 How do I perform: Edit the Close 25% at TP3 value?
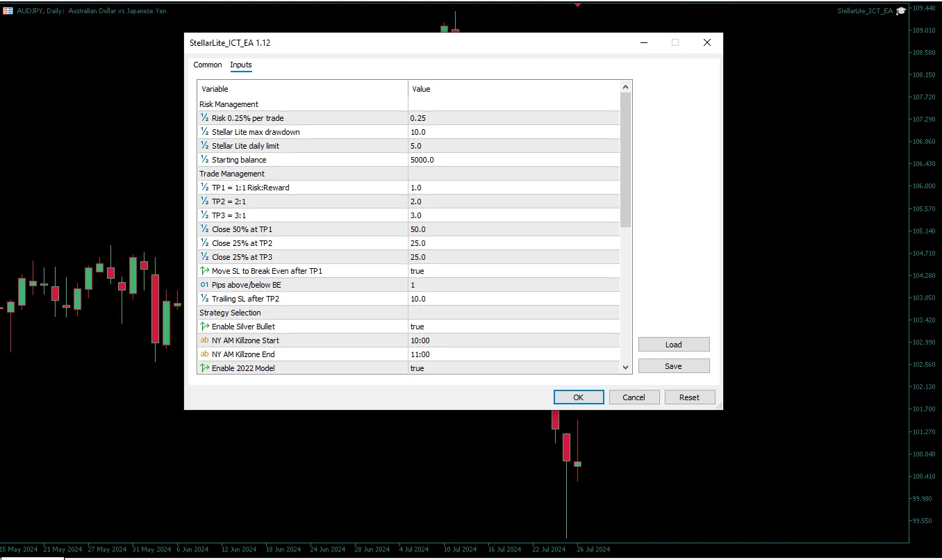[x=514, y=257]
